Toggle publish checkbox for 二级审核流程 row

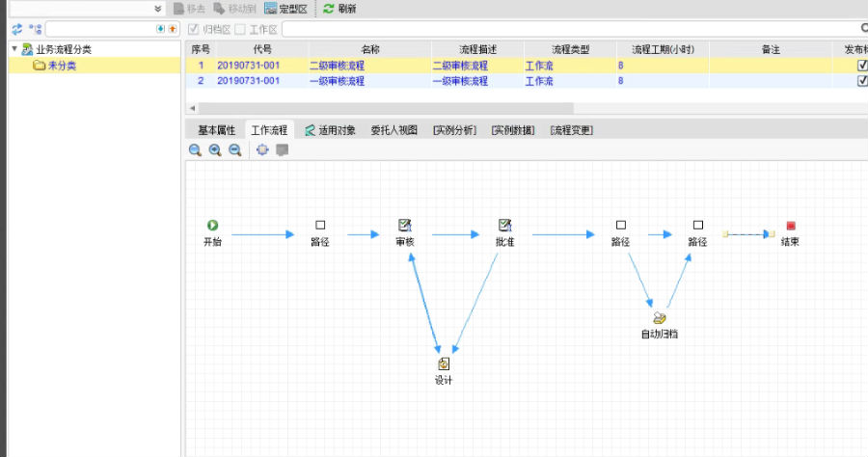(x=862, y=66)
